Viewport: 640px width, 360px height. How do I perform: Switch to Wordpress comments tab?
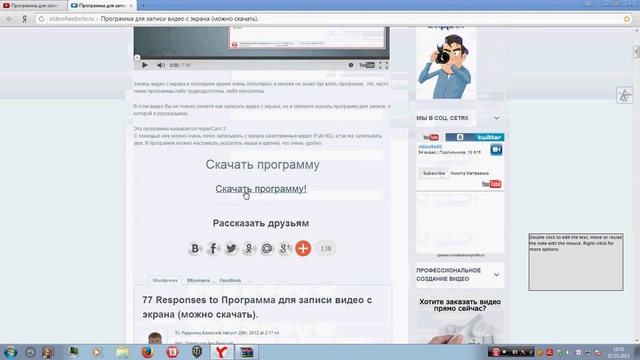(x=165, y=280)
